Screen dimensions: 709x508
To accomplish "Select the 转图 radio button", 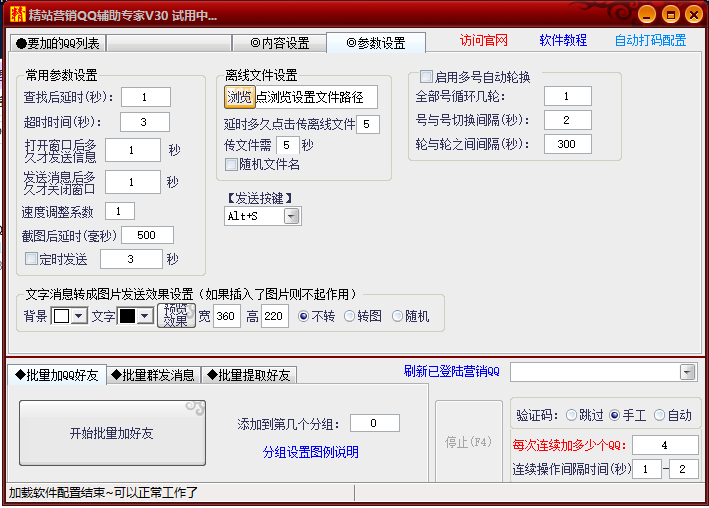I will pyautogui.click(x=349, y=316).
